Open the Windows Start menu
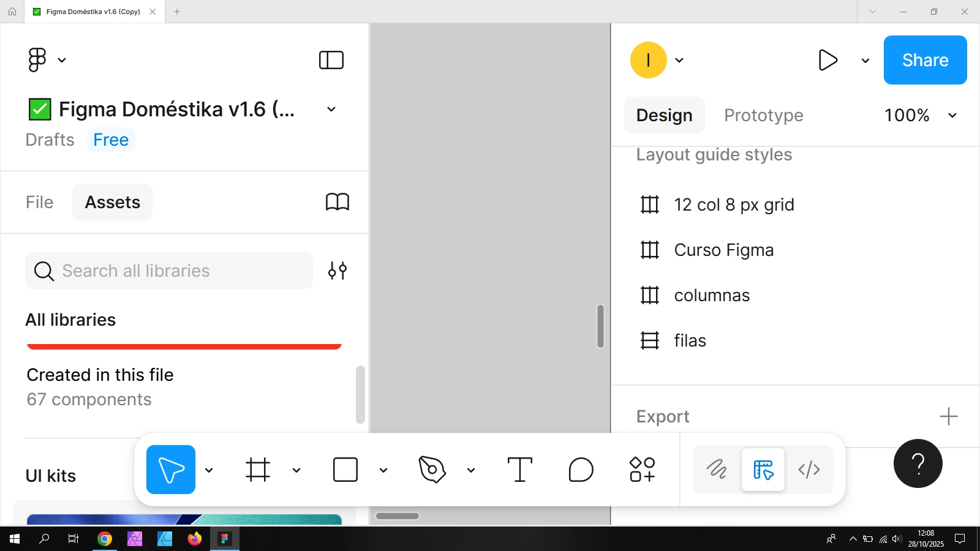Viewport: 980px width, 551px height. (x=15, y=539)
